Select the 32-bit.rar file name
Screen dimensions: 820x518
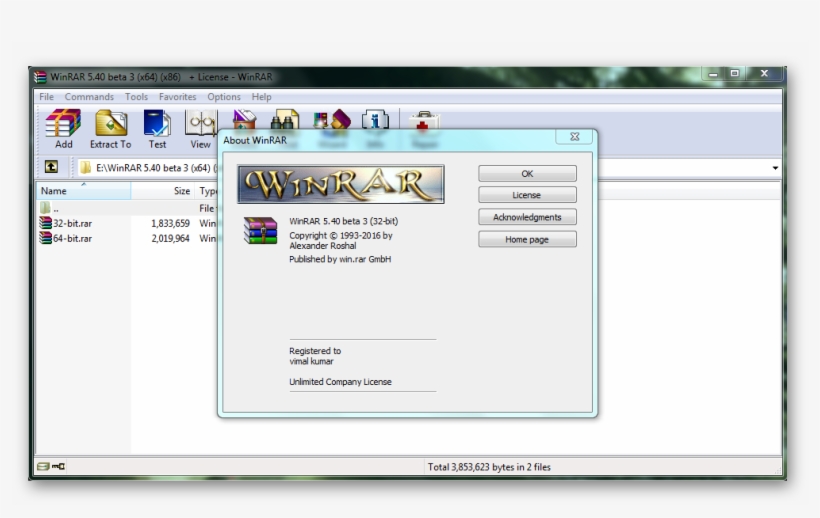[72, 223]
